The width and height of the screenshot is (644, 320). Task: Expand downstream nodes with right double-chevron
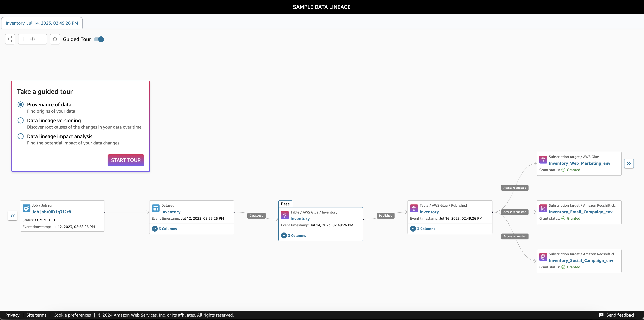click(629, 163)
